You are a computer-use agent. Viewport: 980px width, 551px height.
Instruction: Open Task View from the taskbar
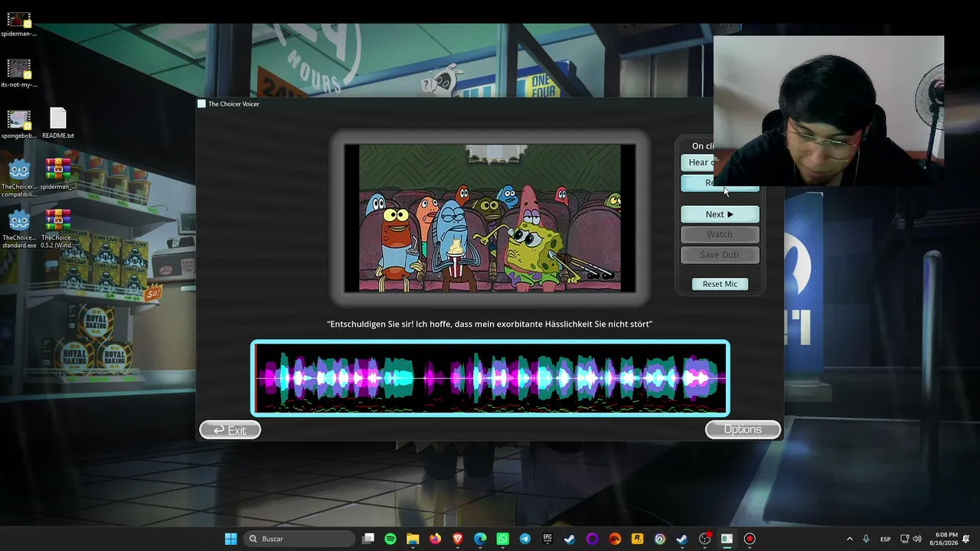pos(368,539)
